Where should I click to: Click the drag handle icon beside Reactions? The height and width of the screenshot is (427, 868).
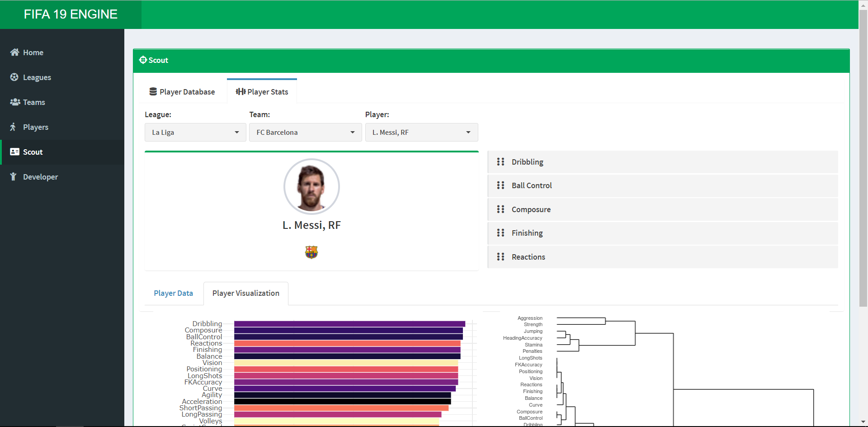(x=500, y=257)
